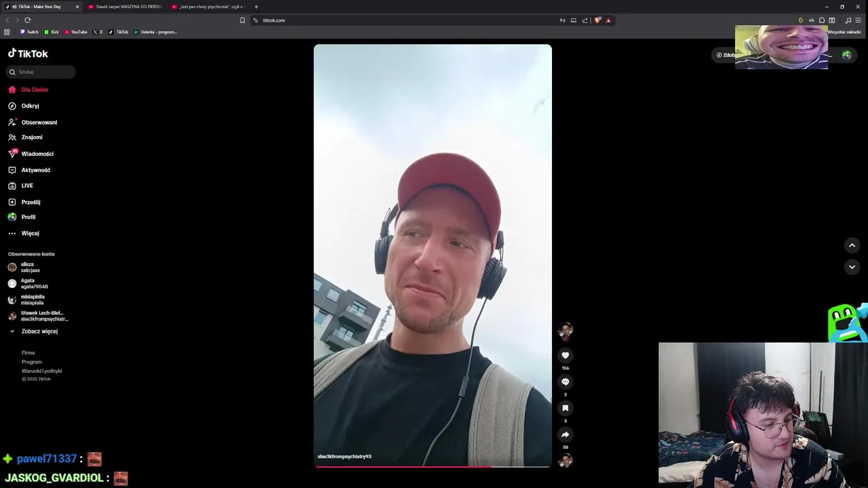Click the music note media control icon
The image size is (868, 488).
coord(848,20)
